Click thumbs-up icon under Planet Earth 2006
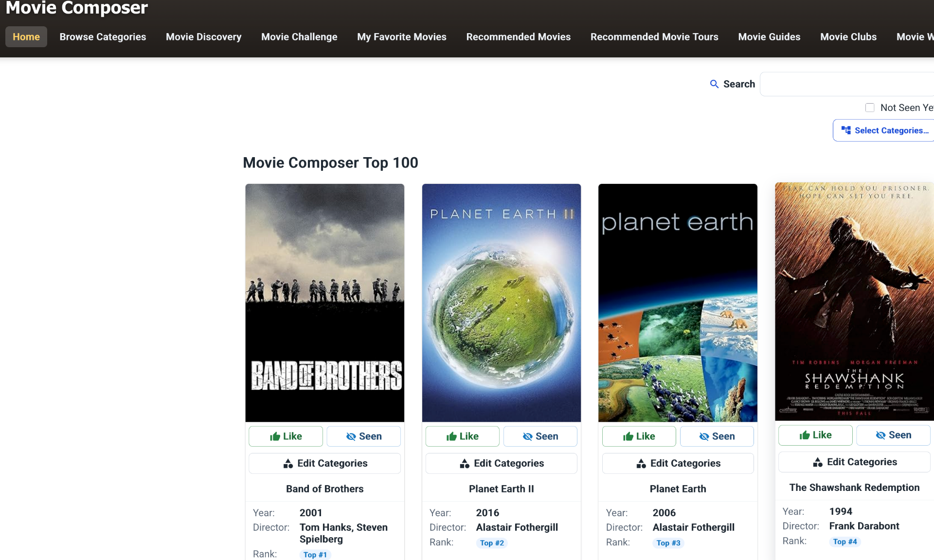The image size is (934, 560). tap(629, 436)
